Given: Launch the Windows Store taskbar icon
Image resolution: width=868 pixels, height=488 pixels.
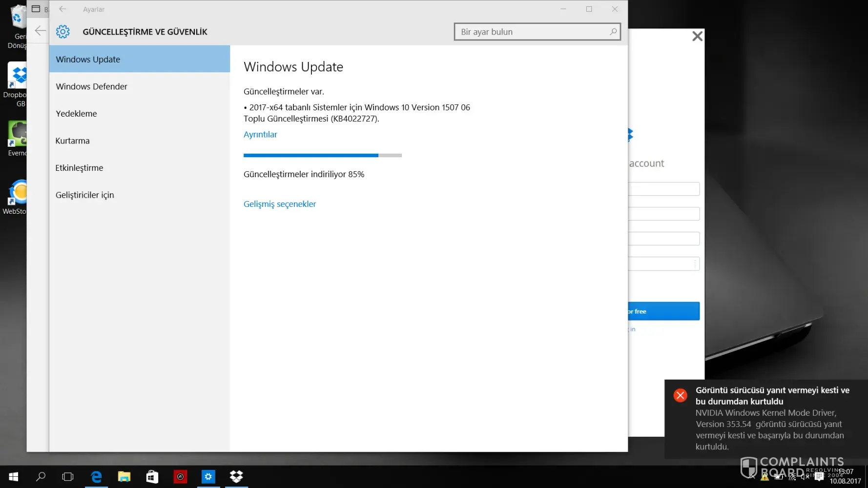Looking at the screenshot, I should click(x=152, y=477).
